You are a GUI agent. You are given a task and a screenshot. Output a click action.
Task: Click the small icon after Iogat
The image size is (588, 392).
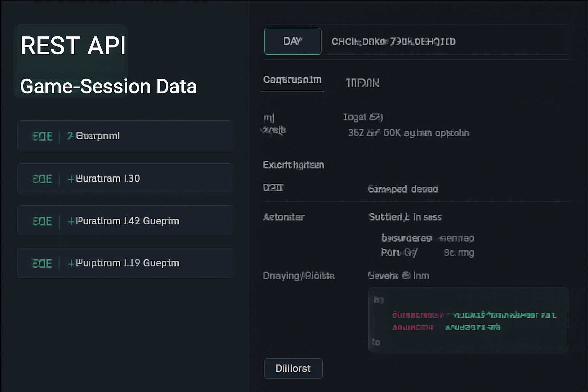point(376,117)
